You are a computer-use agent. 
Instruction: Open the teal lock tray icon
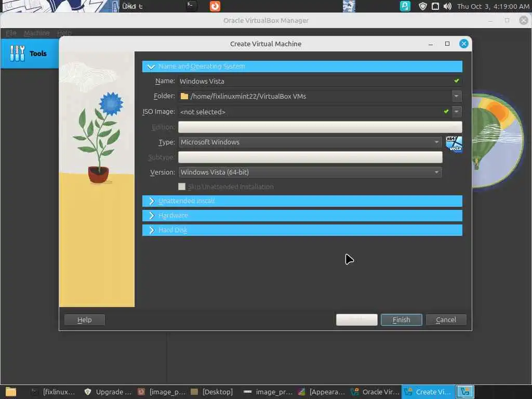click(405, 6)
